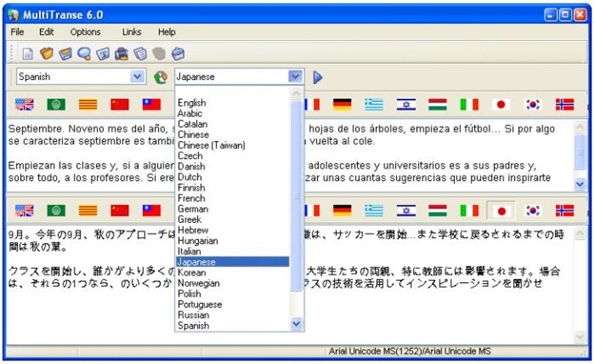This screenshot has width=595, height=364.
Task: Choose Hungarian flag in target flag row
Action: pyautogui.click(x=437, y=210)
